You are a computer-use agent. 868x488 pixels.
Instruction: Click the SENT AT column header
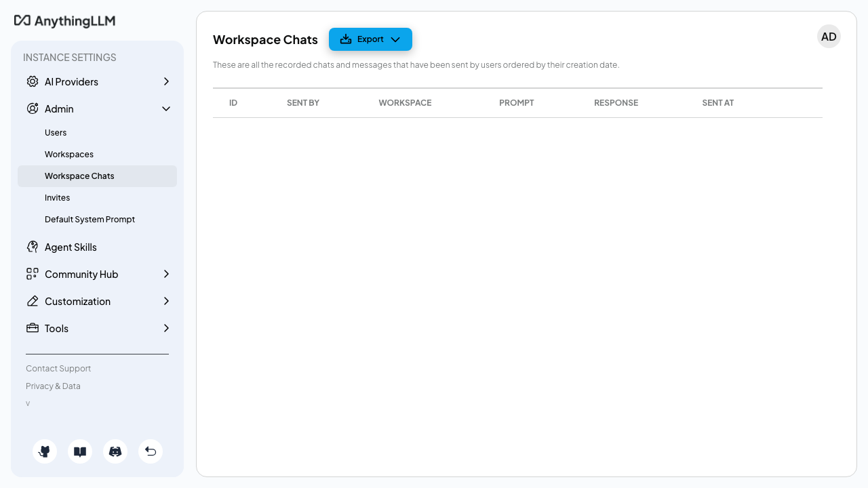(718, 103)
